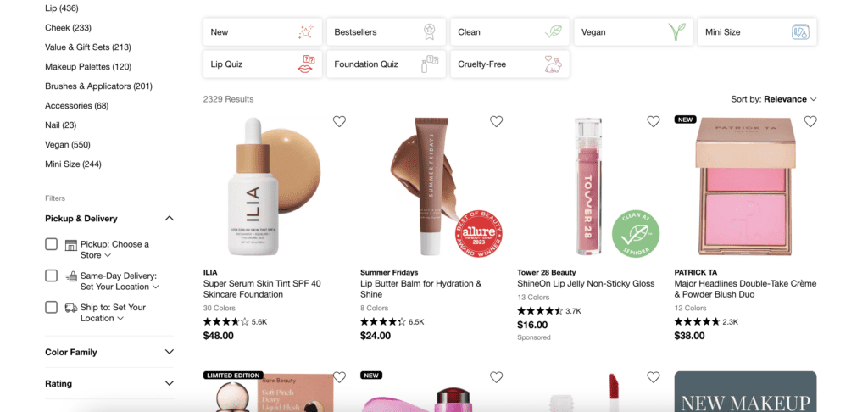Open the Mini Size filter chip
The width and height of the screenshot is (868, 412).
(x=757, y=32)
